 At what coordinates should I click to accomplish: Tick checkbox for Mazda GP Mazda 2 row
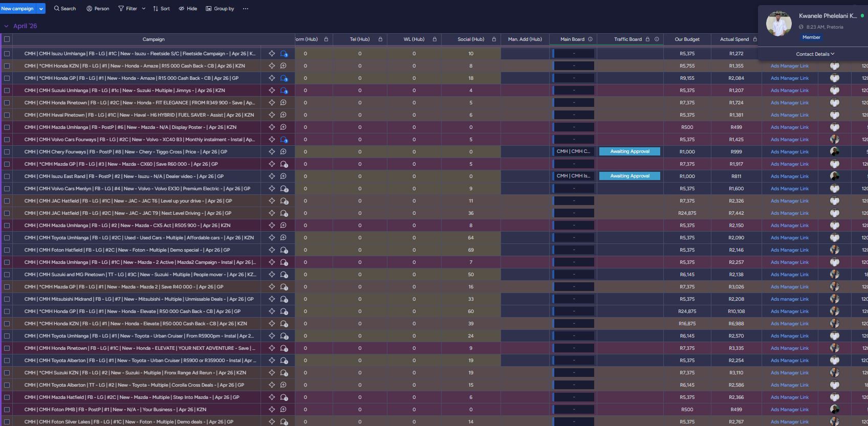(7, 287)
